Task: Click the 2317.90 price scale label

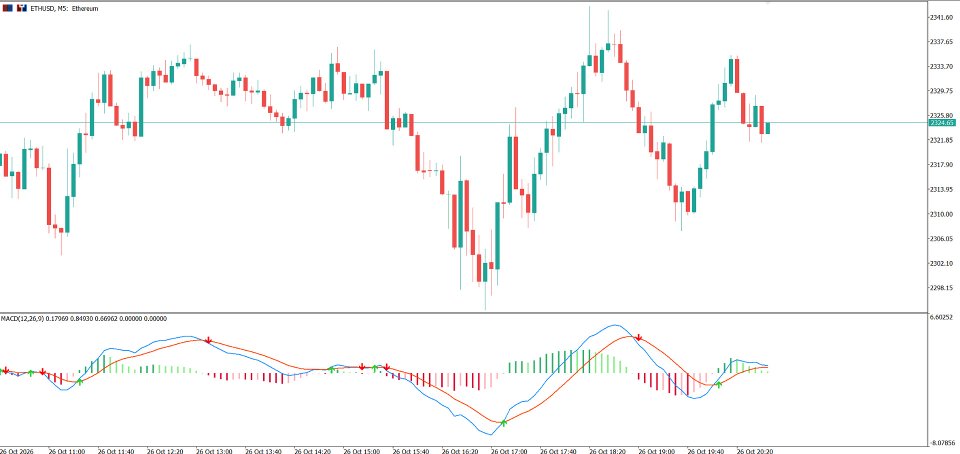Action: coord(941,165)
